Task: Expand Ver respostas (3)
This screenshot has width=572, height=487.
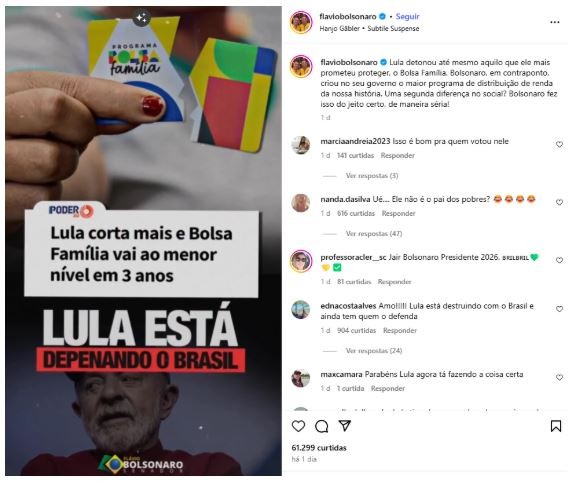Action: pyautogui.click(x=372, y=176)
